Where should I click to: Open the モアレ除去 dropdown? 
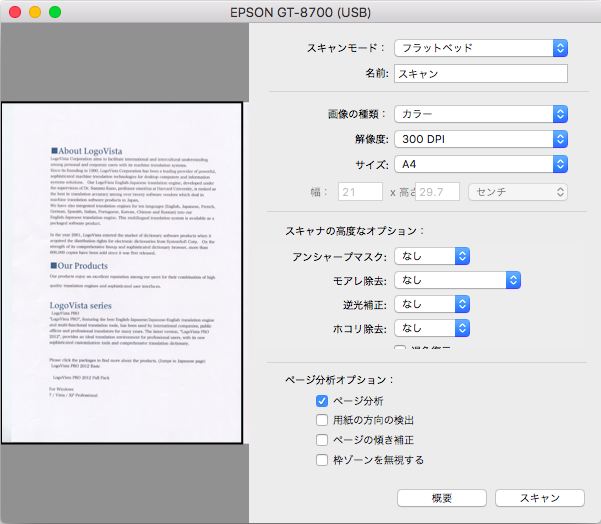(x=457, y=280)
